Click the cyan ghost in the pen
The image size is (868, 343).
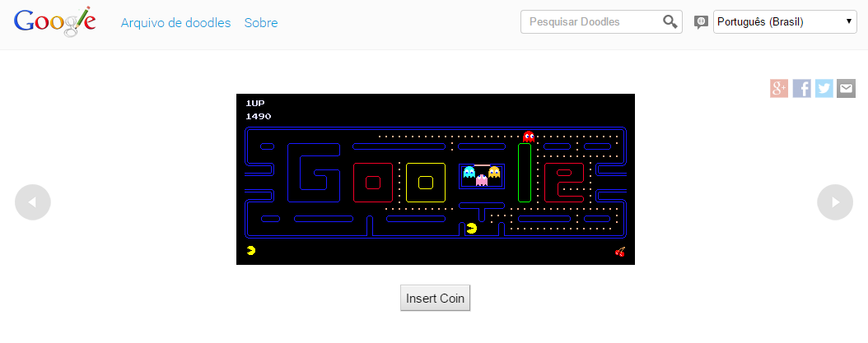(x=469, y=172)
